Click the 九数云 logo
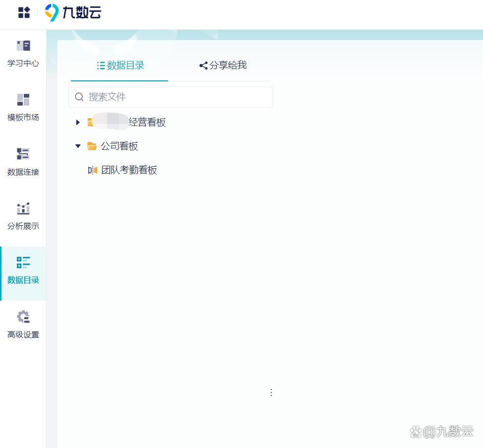 click(72, 13)
